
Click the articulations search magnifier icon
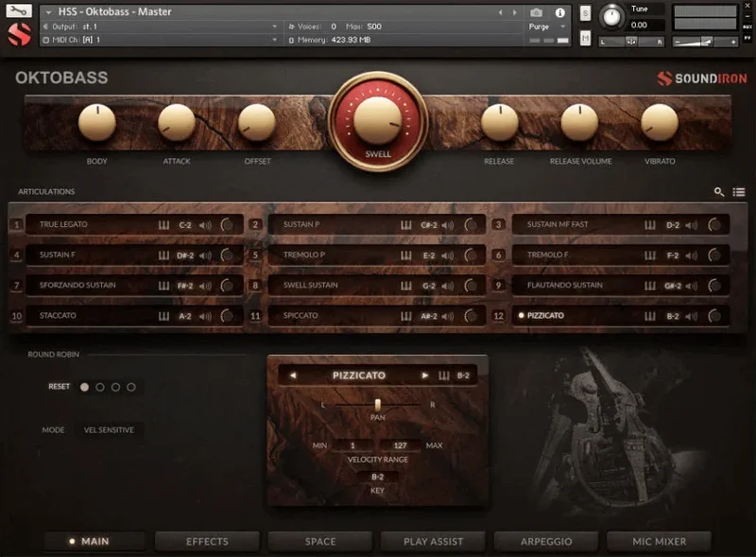tap(719, 192)
